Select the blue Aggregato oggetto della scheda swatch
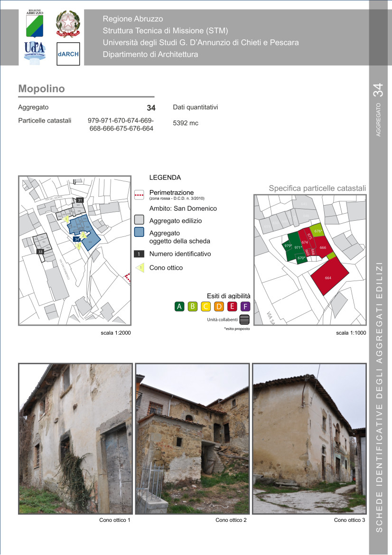The height and width of the screenshot is (555, 392). (x=140, y=232)
